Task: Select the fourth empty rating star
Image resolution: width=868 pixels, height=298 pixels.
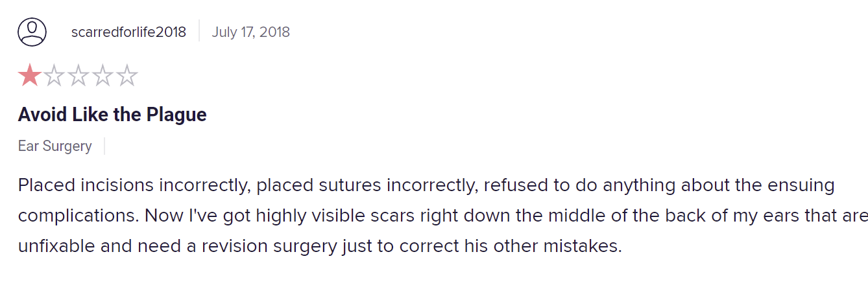Action: tap(102, 76)
